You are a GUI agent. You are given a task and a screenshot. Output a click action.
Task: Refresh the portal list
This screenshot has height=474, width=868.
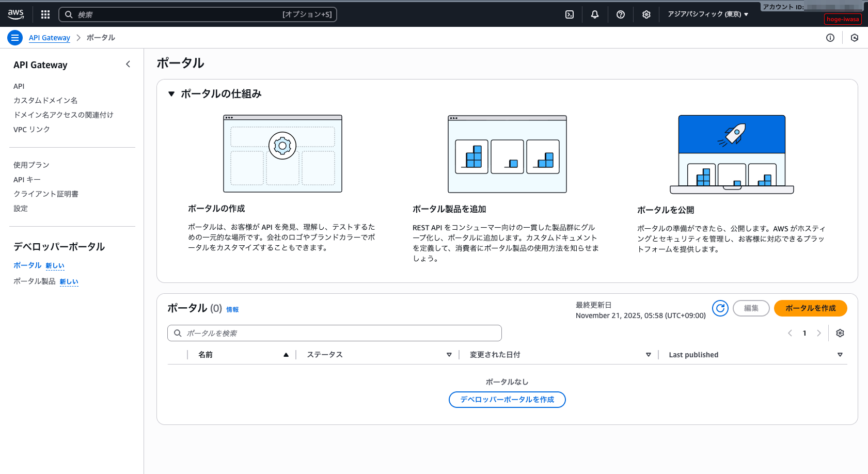pyautogui.click(x=720, y=308)
